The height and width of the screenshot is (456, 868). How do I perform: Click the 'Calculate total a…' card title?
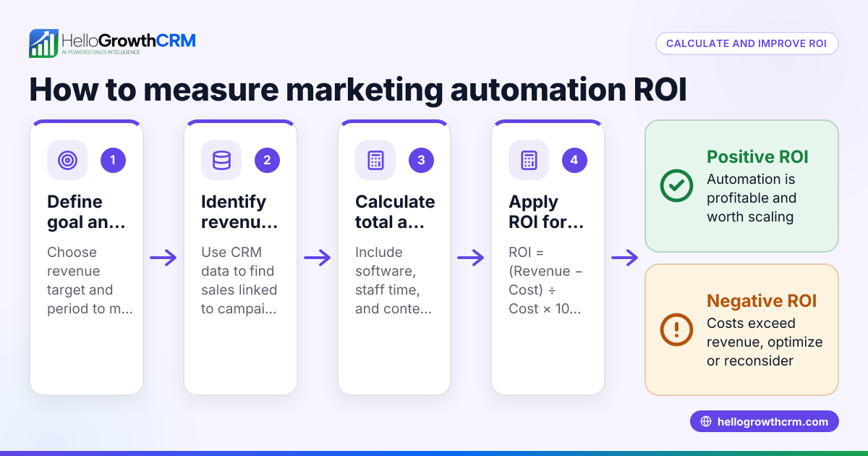395,211
